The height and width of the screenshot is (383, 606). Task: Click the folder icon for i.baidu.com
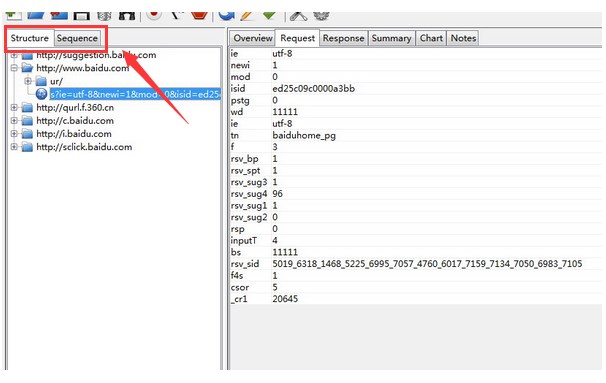pos(27,134)
